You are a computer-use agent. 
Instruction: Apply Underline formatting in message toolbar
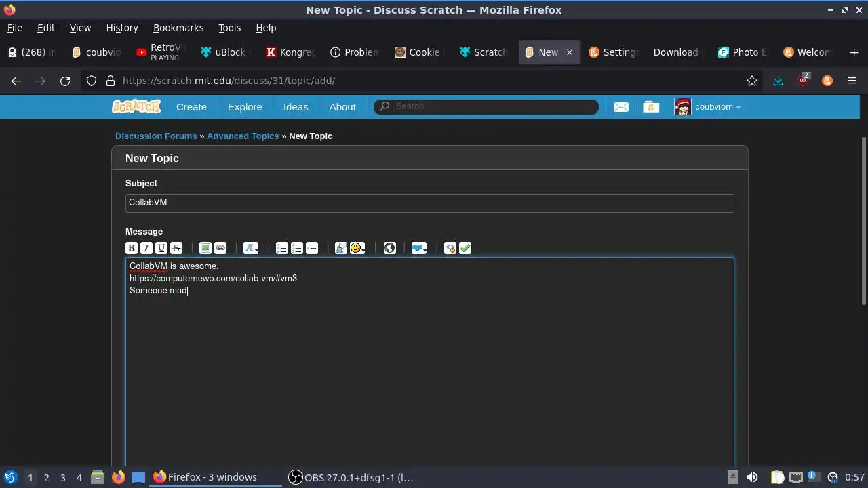coord(161,248)
